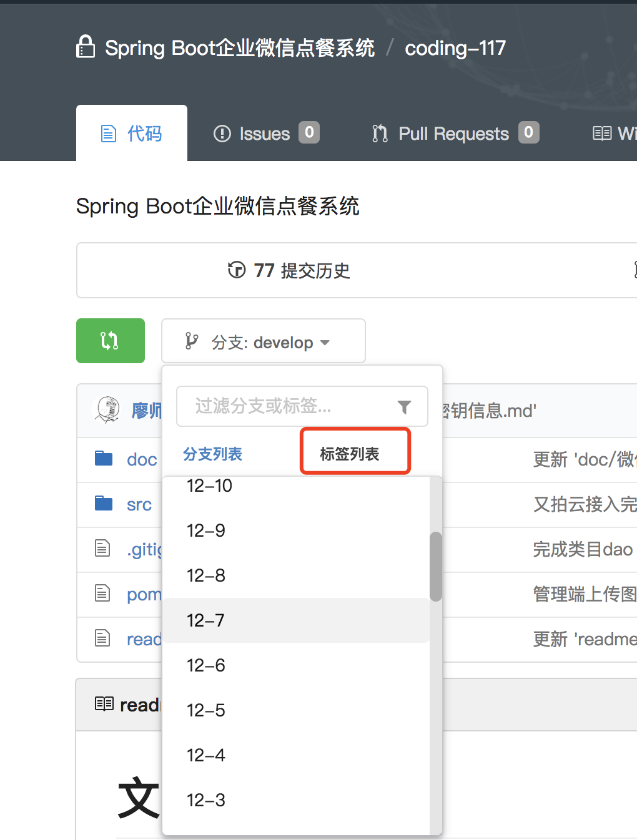This screenshot has height=840, width=637.
Task: Click the Spring Boot企业微信点餐系统 description text
Action: (217, 206)
